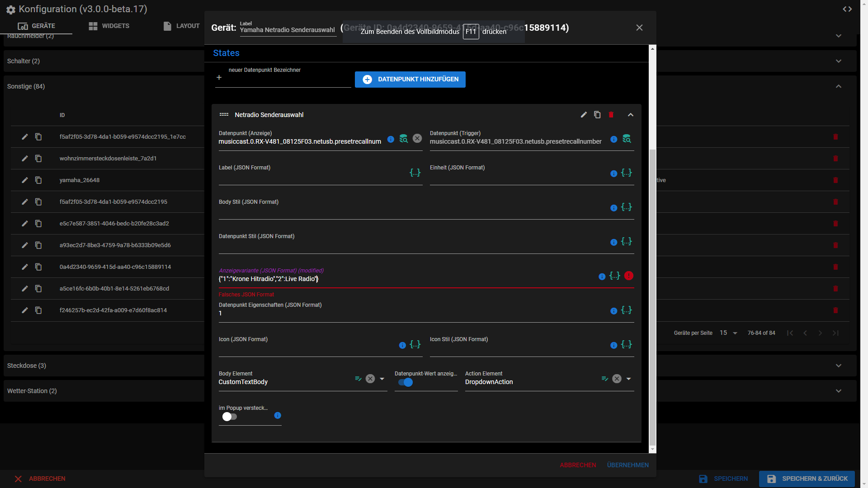This screenshot has height=488, width=868.
Task: Go to previous page of devices
Action: (805, 333)
